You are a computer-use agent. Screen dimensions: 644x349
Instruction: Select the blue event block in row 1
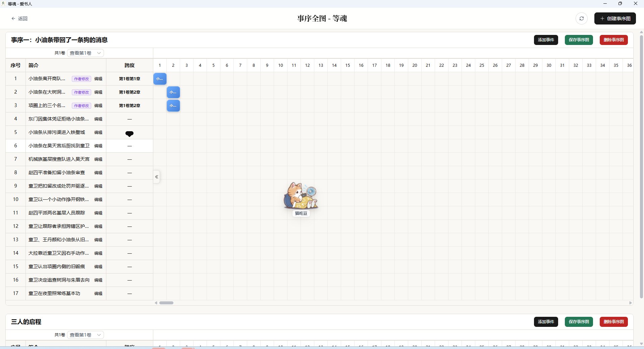(x=160, y=79)
